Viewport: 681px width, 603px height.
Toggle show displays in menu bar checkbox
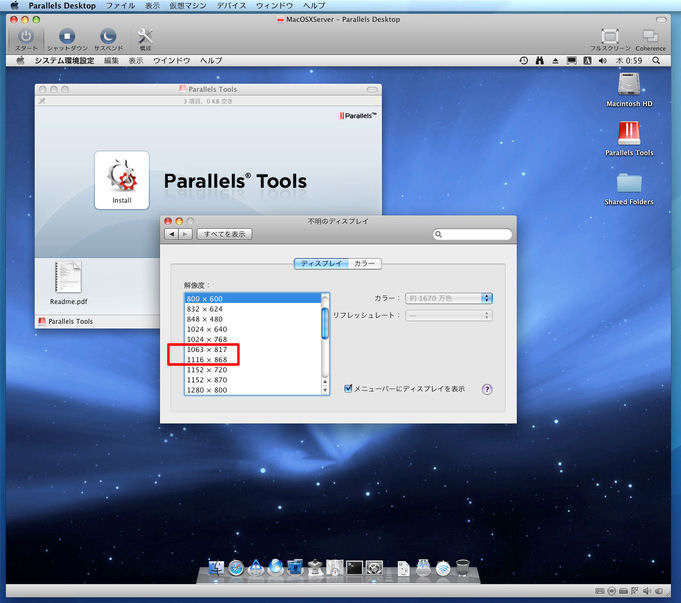(348, 388)
